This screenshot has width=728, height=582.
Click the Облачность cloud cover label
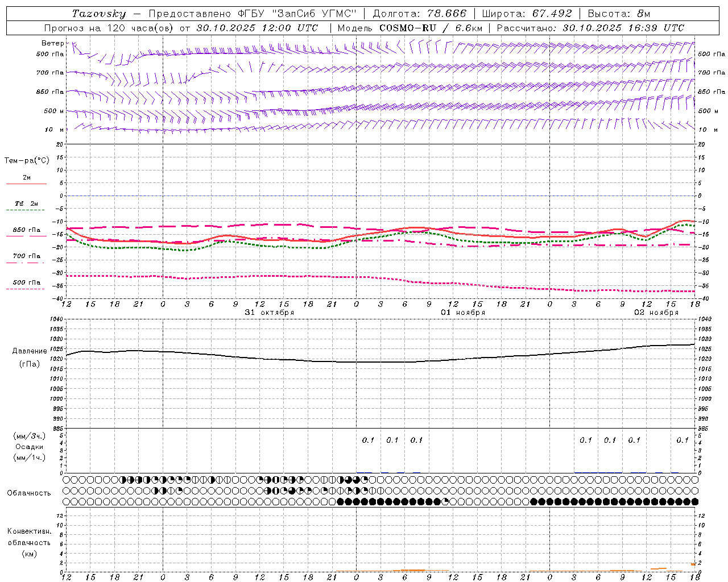pyautogui.click(x=29, y=493)
